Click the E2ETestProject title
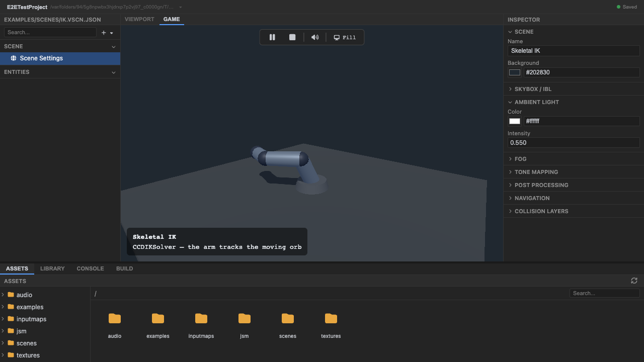 (x=27, y=7)
